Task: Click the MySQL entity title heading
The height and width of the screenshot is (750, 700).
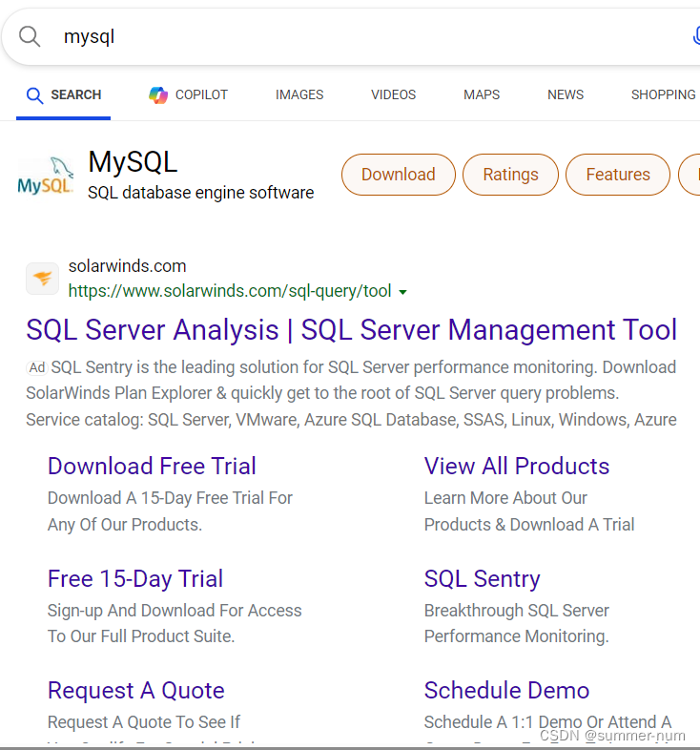Action: (x=133, y=161)
